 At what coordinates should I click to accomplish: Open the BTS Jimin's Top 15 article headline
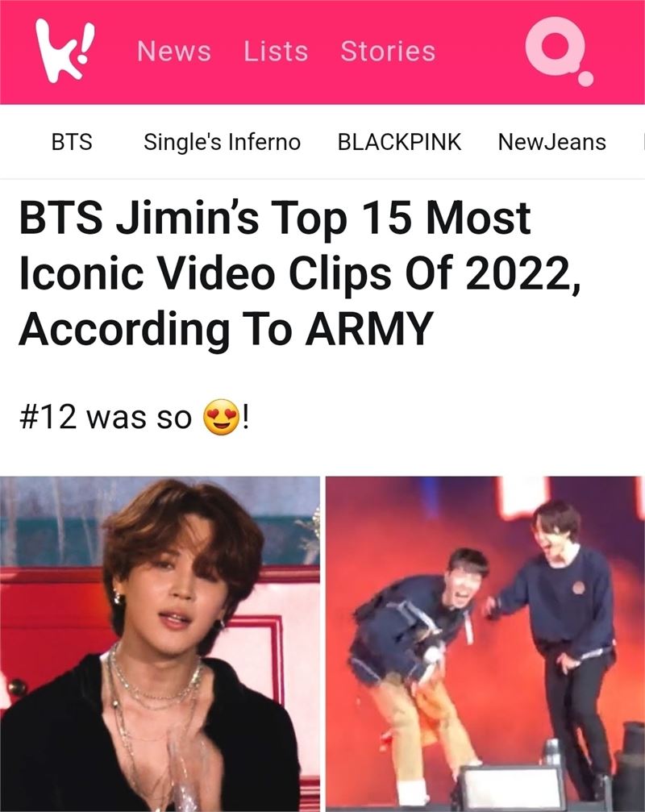(299, 273)
